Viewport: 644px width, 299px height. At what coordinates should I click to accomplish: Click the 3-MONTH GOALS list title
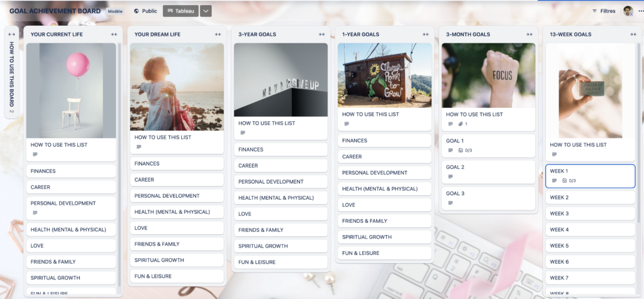click(x=468, y=35)
